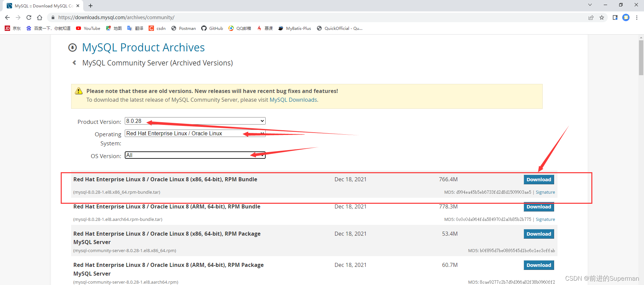Open the QQ mail bookmark
Viewport: 644px width, 285px height.
click(240, 28)
